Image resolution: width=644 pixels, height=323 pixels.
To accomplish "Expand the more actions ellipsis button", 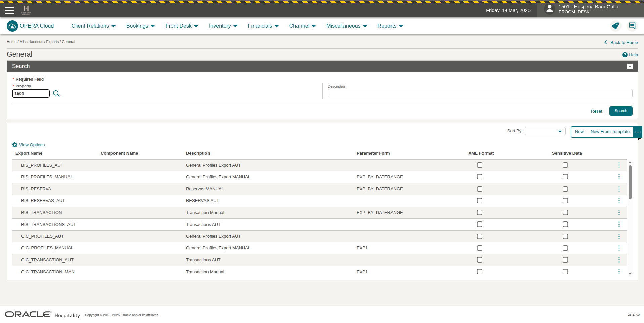I will 638,132.
